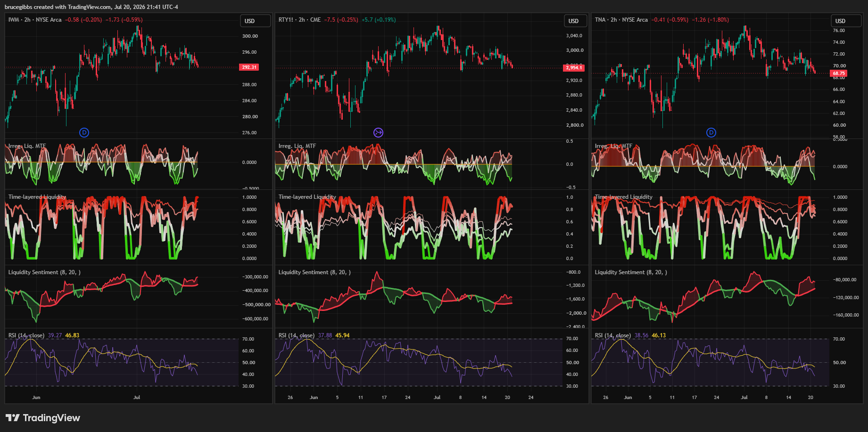Click the 276.00 price level on IWM axis

point(250,133)
